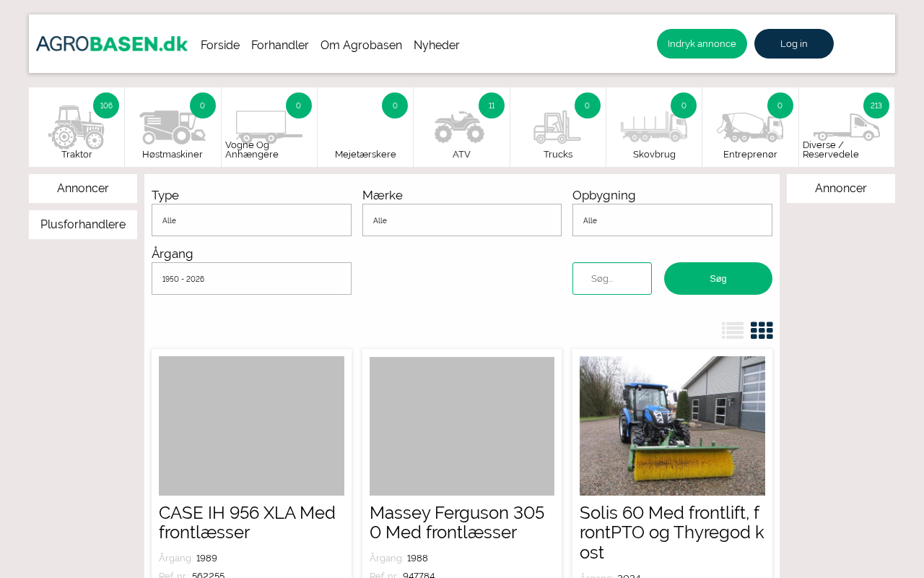
Task: Select the Entreprenør cement mixer icon
Action: (749, 127)
